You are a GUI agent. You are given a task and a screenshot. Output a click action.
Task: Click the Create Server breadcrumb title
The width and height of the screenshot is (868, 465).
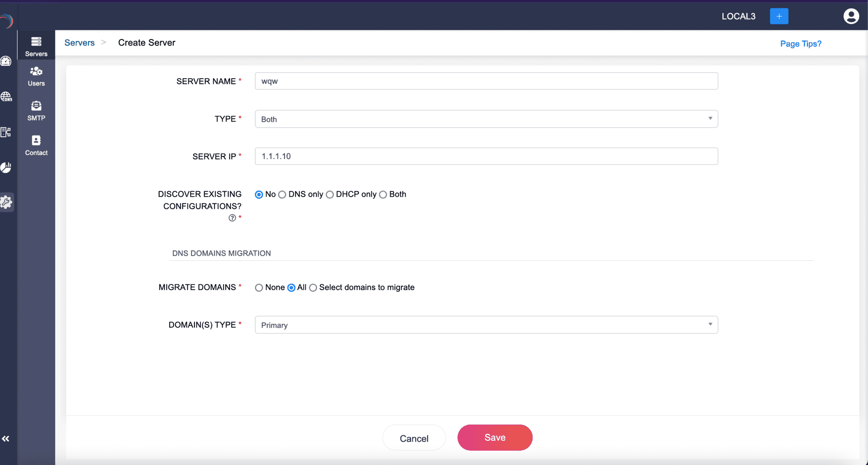tap(147, 43)
